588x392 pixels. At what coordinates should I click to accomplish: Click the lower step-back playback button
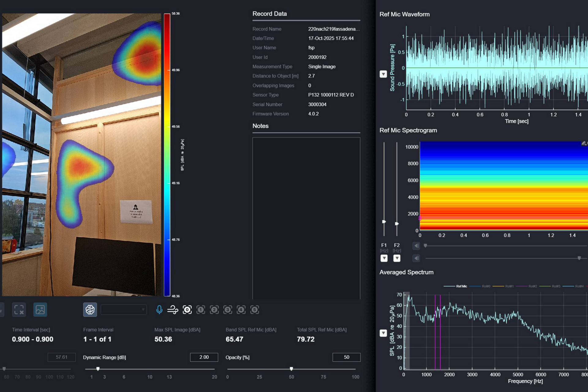416,258
